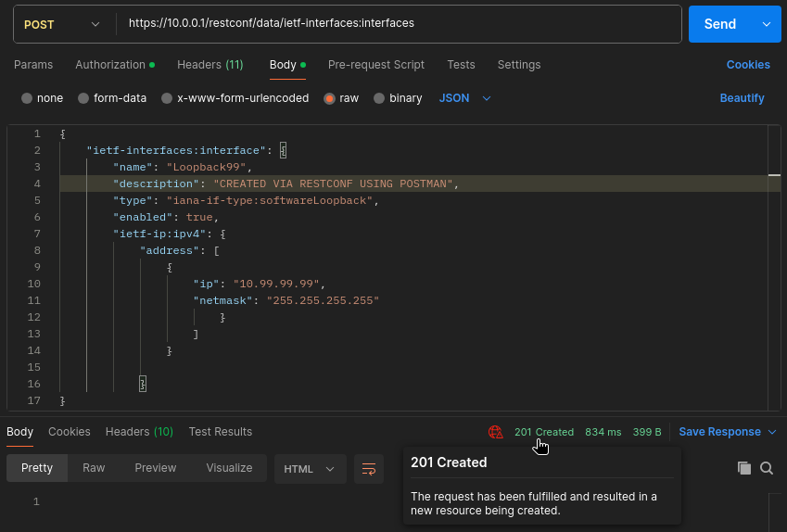Click the "255.255.255.255" netmask value
787x532 pixels.
click(x=323, y=300)
